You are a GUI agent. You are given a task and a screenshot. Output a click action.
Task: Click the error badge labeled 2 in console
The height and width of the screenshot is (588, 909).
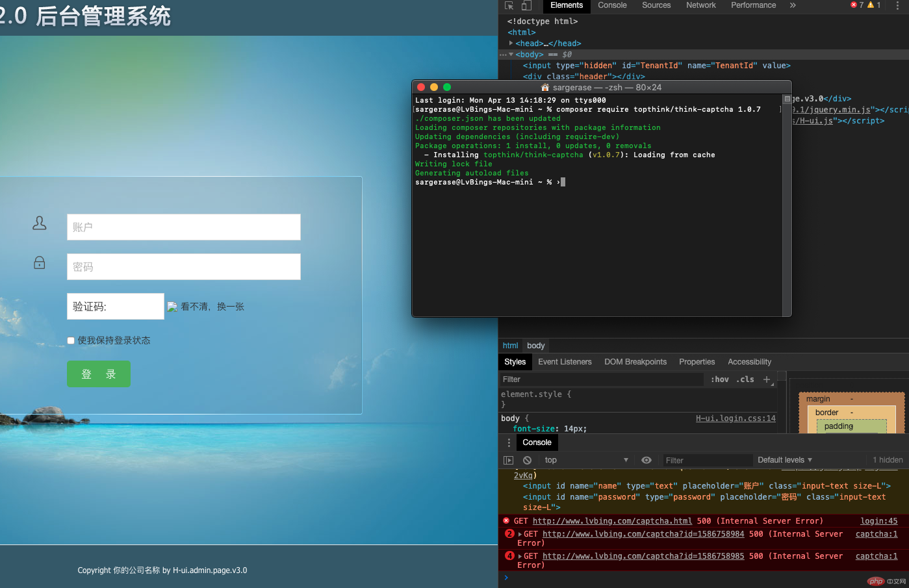coord(510,533)
